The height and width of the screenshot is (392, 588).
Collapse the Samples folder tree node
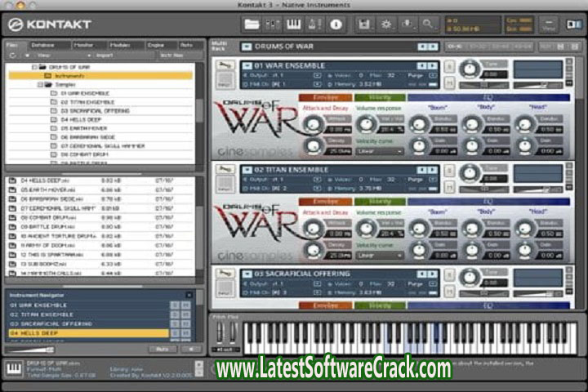coord(40,85)
